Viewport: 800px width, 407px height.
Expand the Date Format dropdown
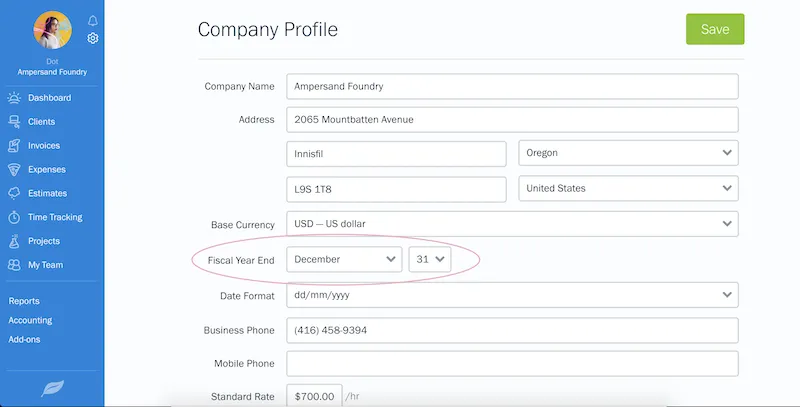point(512,295)
